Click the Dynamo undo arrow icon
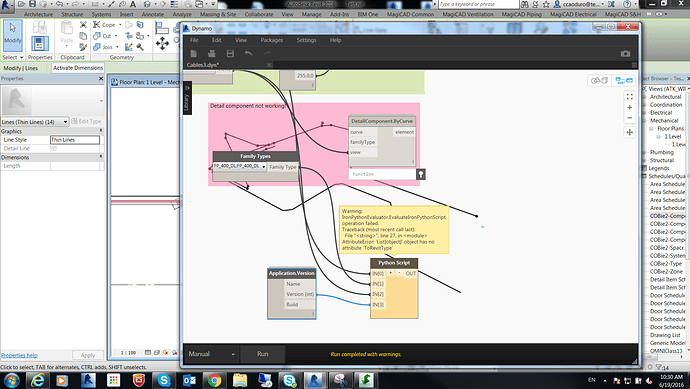690x389 pixels. [249, 54]
